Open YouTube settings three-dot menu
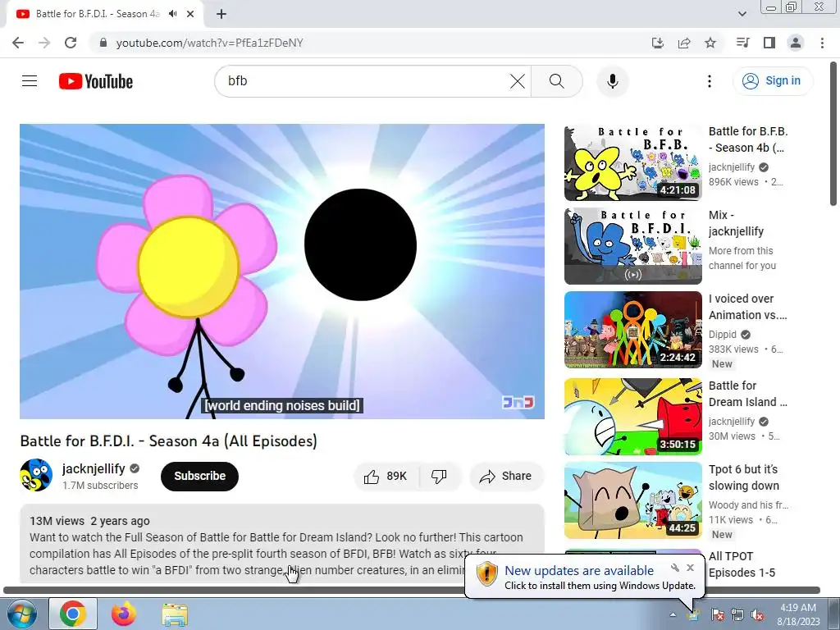Image resolution: width=840 pixels, height=630 pixels. coord(710,81)
